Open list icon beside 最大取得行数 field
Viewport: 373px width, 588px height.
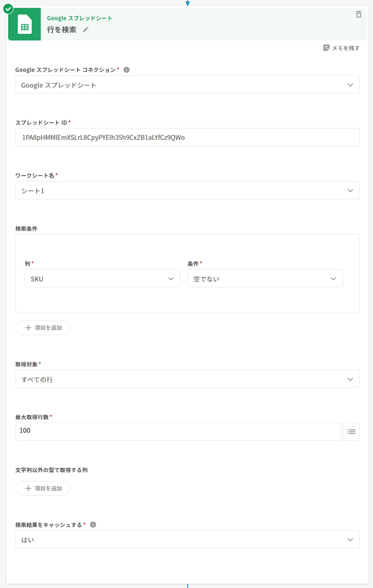click(x=351, y=432)
